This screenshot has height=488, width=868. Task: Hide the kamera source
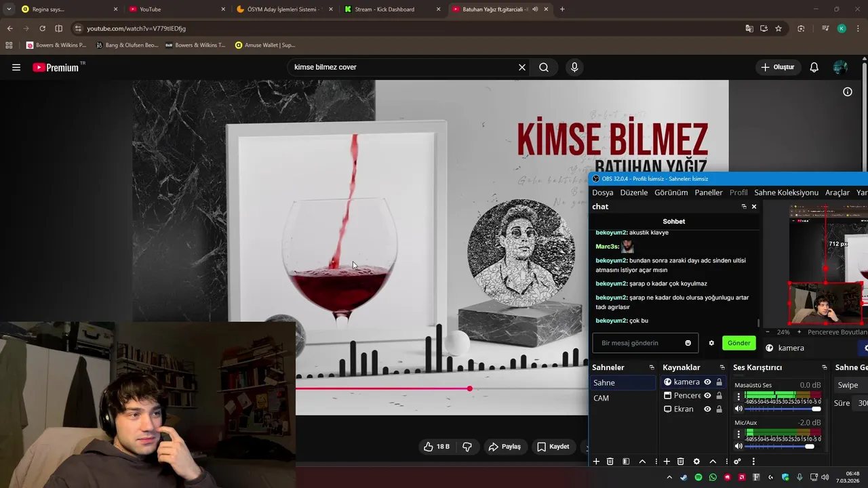(707, 382)
